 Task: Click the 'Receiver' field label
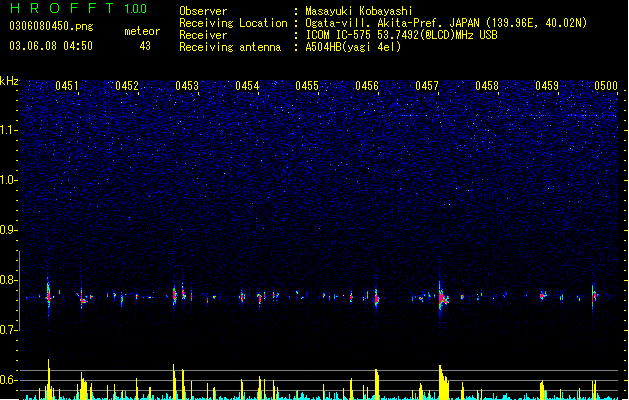click(x=203, y=35)
